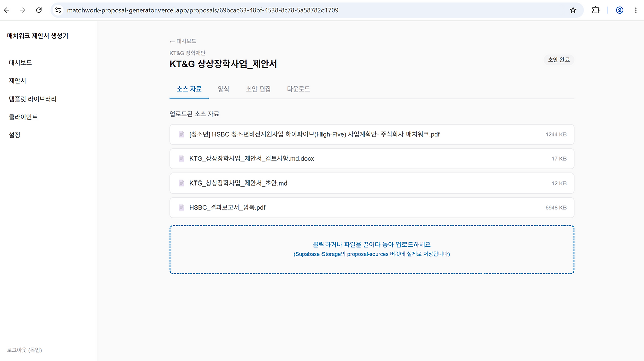Click the 초안 완료 status badge

[559, 60]
